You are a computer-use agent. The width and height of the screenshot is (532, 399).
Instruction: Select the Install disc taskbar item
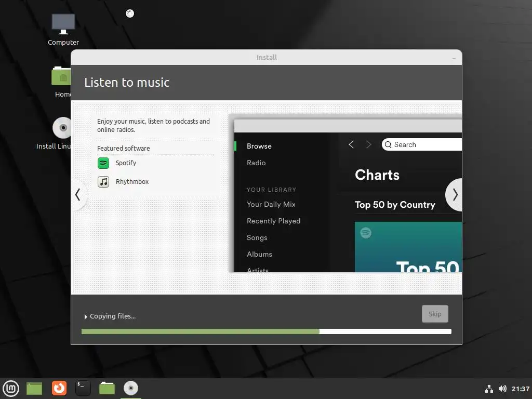click(130, 388)
